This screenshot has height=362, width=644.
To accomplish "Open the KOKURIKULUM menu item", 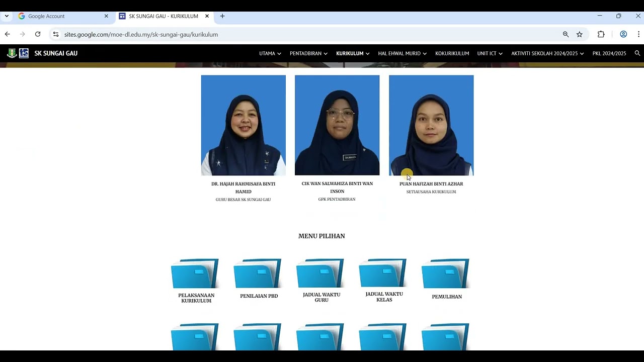I will (452, 53).
